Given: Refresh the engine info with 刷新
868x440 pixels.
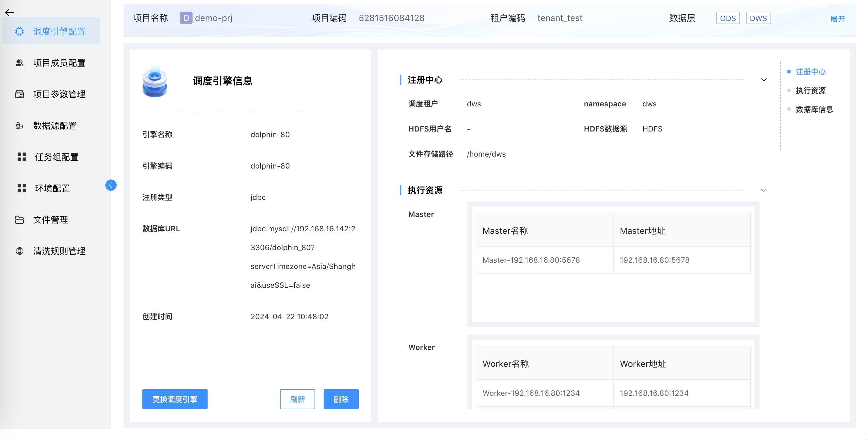Looking at the screenshot, I should [x=297, y=399].
